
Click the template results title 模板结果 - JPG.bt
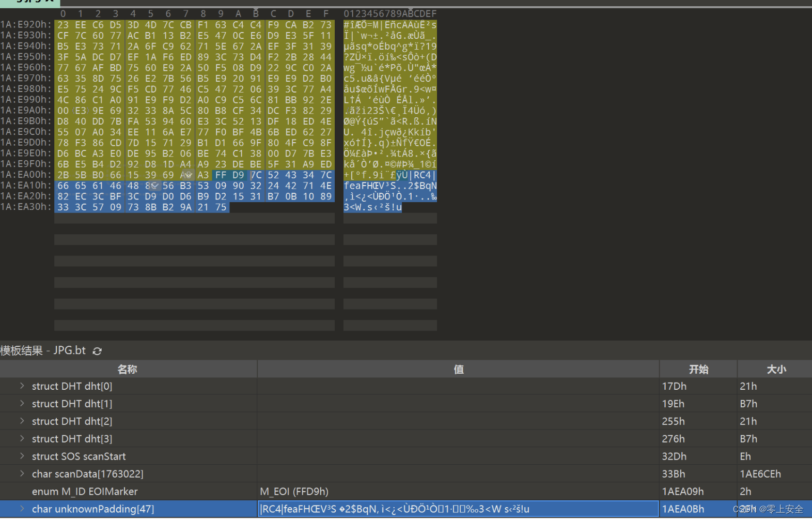(x=43, y=350)
